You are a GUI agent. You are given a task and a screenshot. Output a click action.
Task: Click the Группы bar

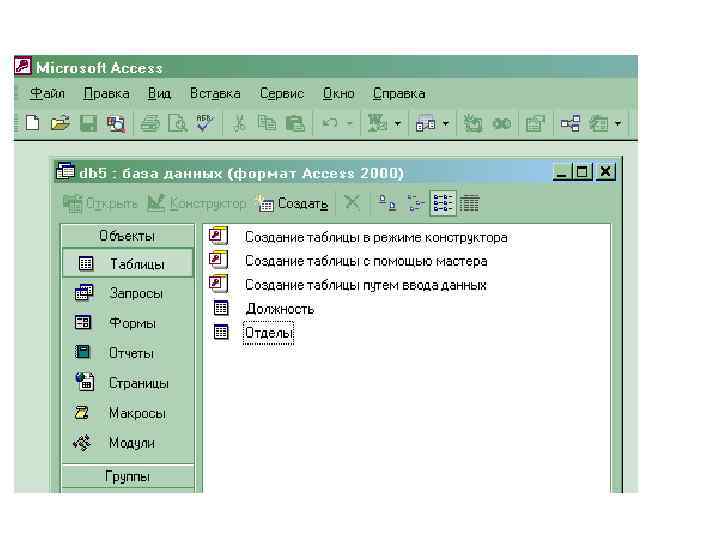pyautogui.click(x=127, y=476)
